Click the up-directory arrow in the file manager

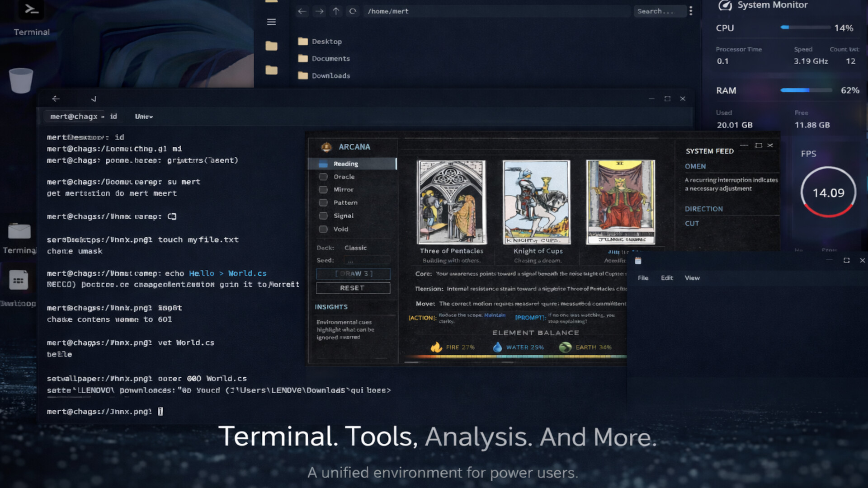tap(335, 11)
